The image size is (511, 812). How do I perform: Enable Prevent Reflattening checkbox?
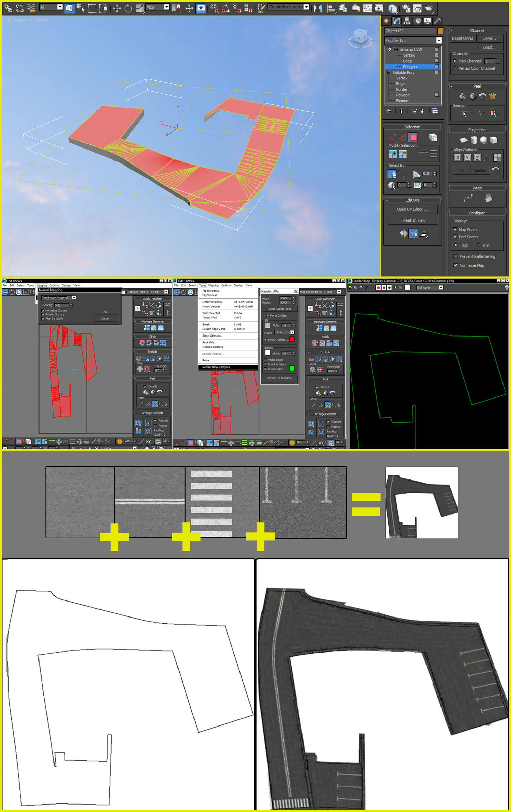[455, 256]
